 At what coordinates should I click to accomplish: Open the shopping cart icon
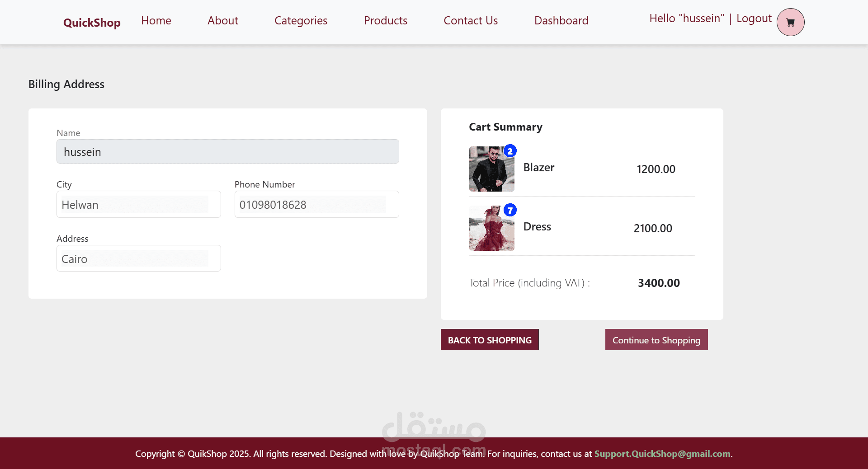[x=790, y=22]
